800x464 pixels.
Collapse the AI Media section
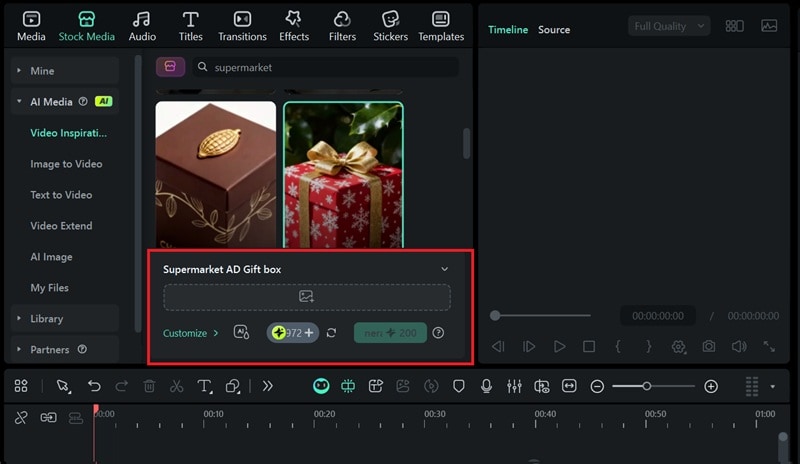point(65,102)
